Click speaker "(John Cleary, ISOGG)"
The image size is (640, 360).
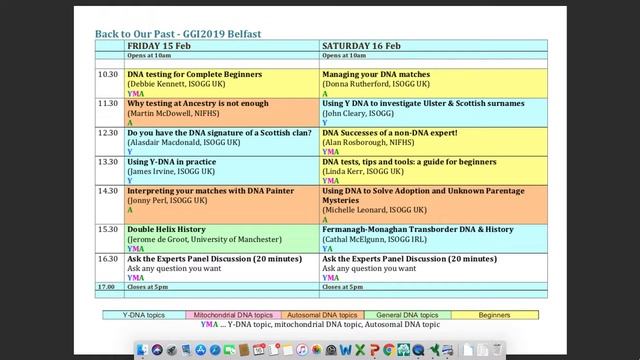point(358,113)
